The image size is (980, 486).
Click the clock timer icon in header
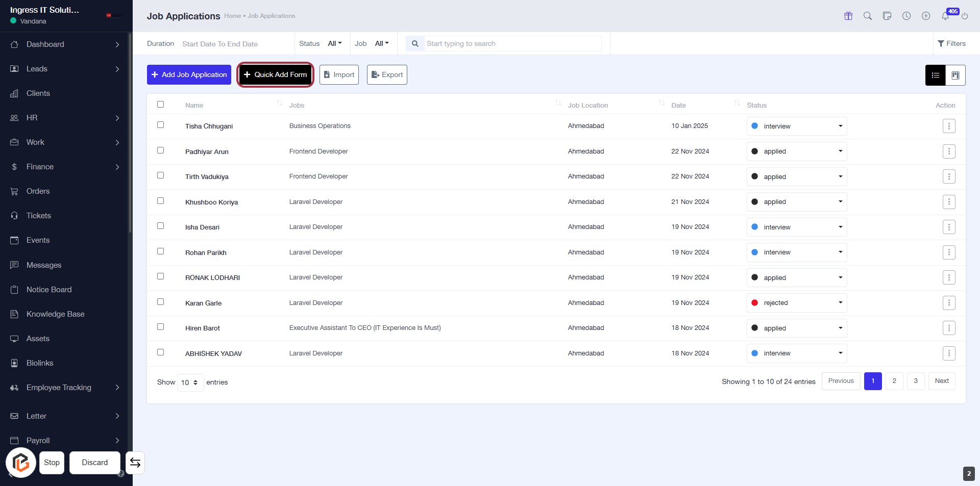coord(906,16)
